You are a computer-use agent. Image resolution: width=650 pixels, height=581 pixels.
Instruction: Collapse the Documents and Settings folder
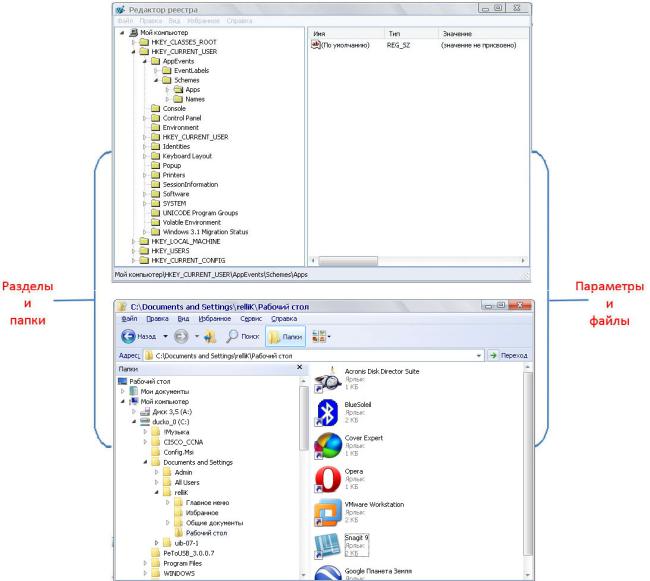coord(145,462)
